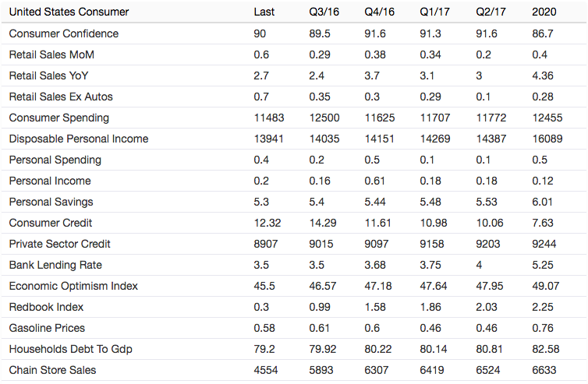588x384 pixels.
Task: Click the Last column header
Action: 264,12
